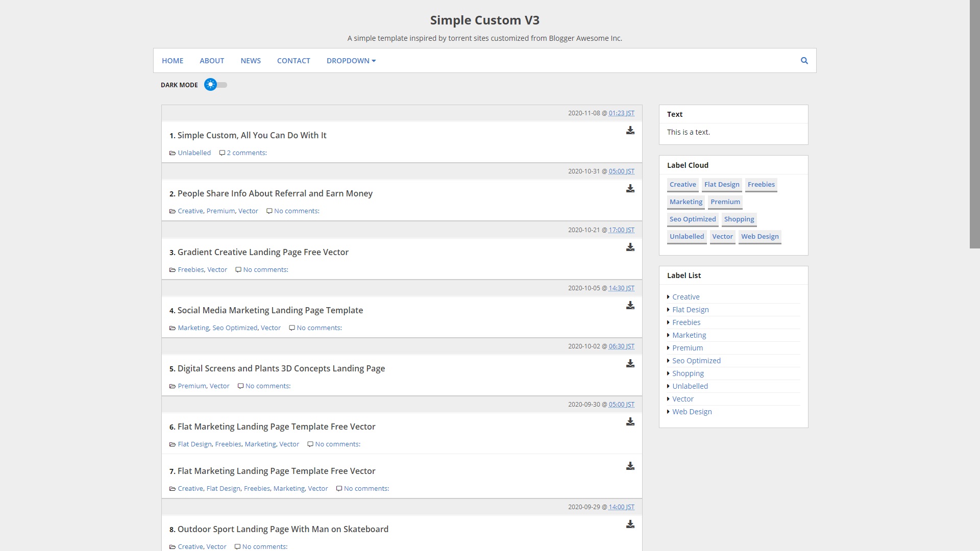The image size is (980, 551).
Task: Download the Outdoor Sport Landing Page post
Action: (x=630, y=524)
